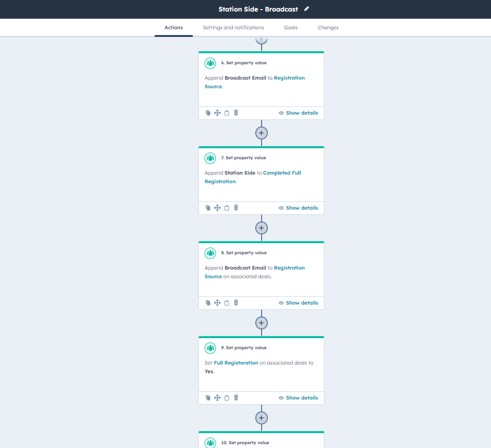Open the Completed Full Registration property link
This screenshot has width=491, height=448.
point(282,173)
